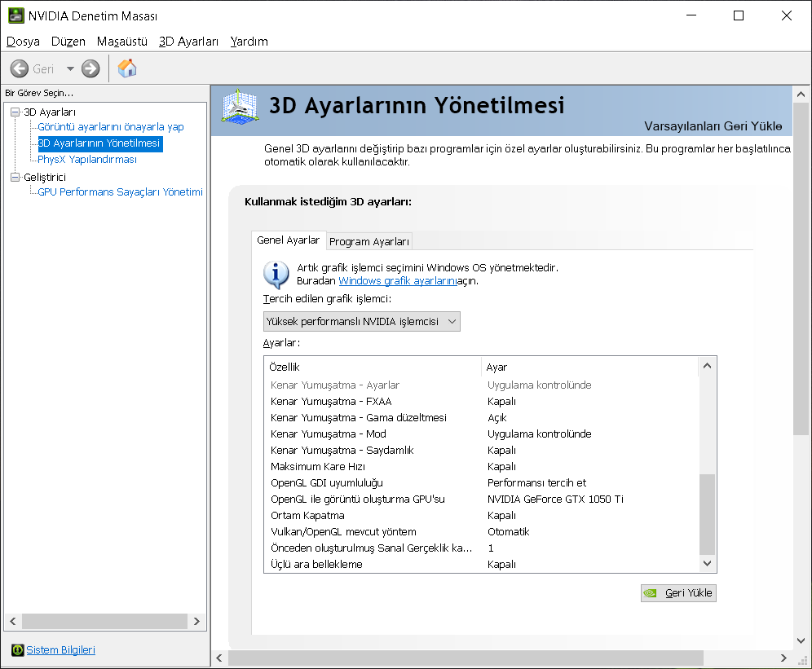
Task: Select the Üçlü ara bellekleme row
Action: tap(482, 565)
